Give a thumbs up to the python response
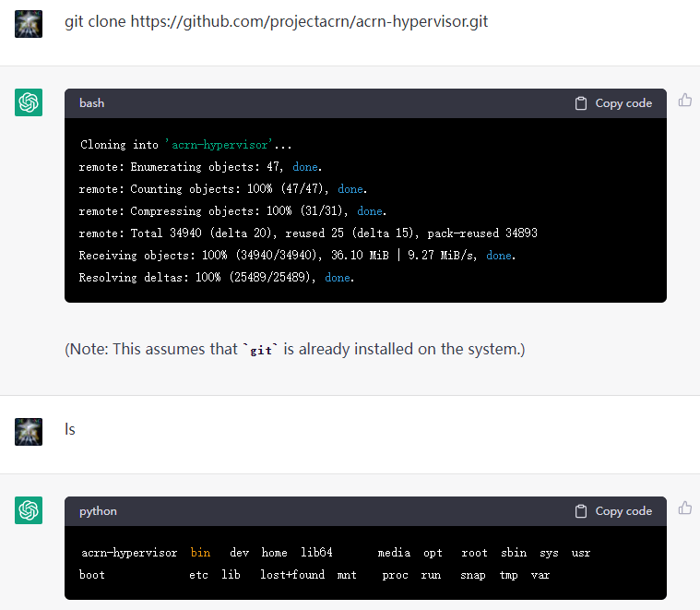 [685, 508]
